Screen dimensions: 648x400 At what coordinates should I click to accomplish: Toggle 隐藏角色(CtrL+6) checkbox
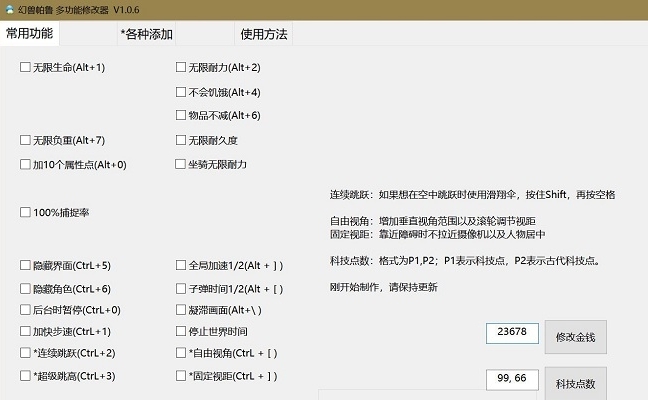pyautogui.click(x=25, y=288)
